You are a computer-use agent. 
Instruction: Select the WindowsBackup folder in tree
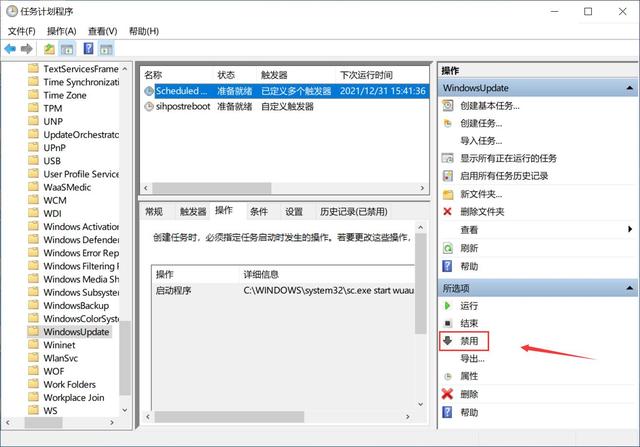click(x=76, y=305)
